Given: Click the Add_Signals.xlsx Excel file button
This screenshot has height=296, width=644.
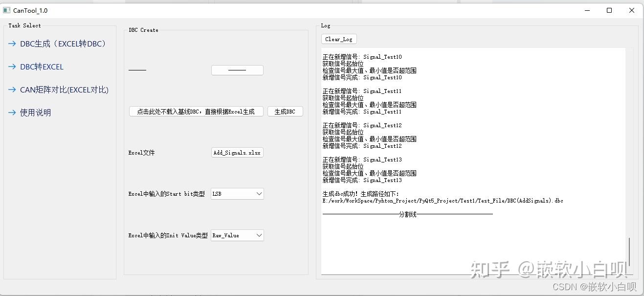Looking at the screenshot, I should [237, 152].
